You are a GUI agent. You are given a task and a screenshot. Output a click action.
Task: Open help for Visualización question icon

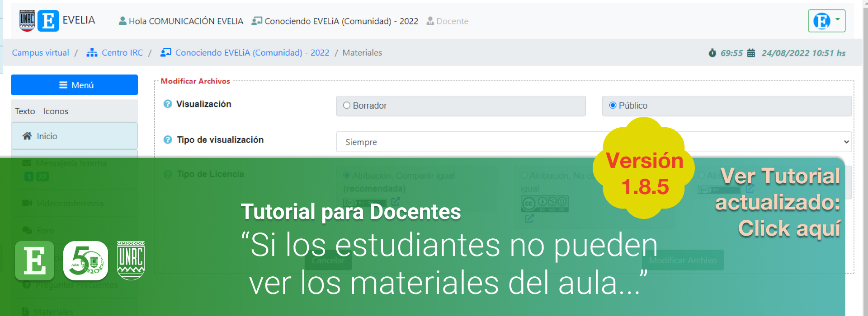tap(168, 104)
